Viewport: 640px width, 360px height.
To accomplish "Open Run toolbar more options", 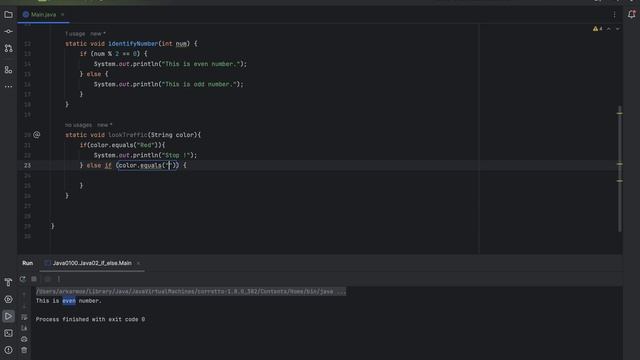I will [59, 279].
